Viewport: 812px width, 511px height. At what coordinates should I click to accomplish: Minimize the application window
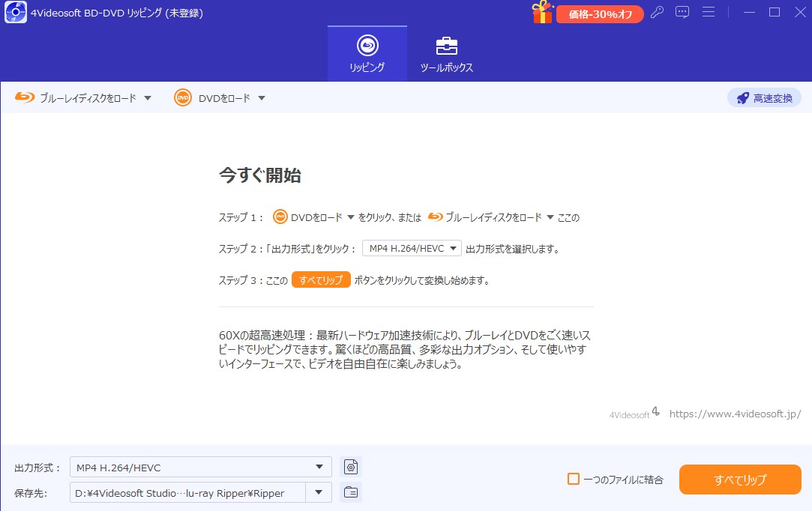click(x=749, y=12)
